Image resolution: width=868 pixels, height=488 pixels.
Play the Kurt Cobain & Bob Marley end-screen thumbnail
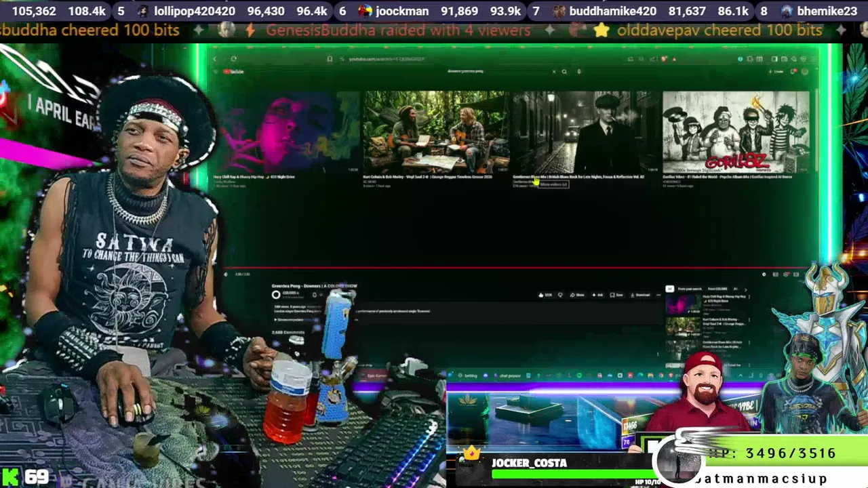pyautogui.click(x=436, y=131)
